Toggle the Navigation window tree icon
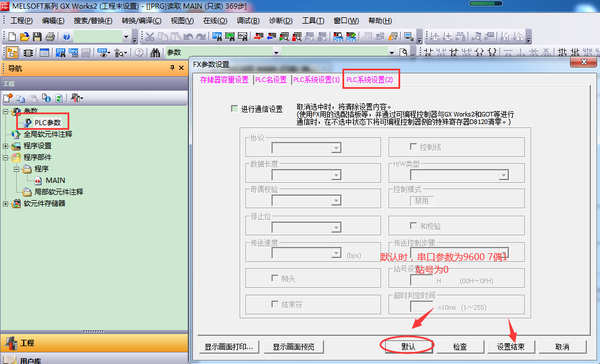Screen dimensions: 600x364 [x=13, y=52]
